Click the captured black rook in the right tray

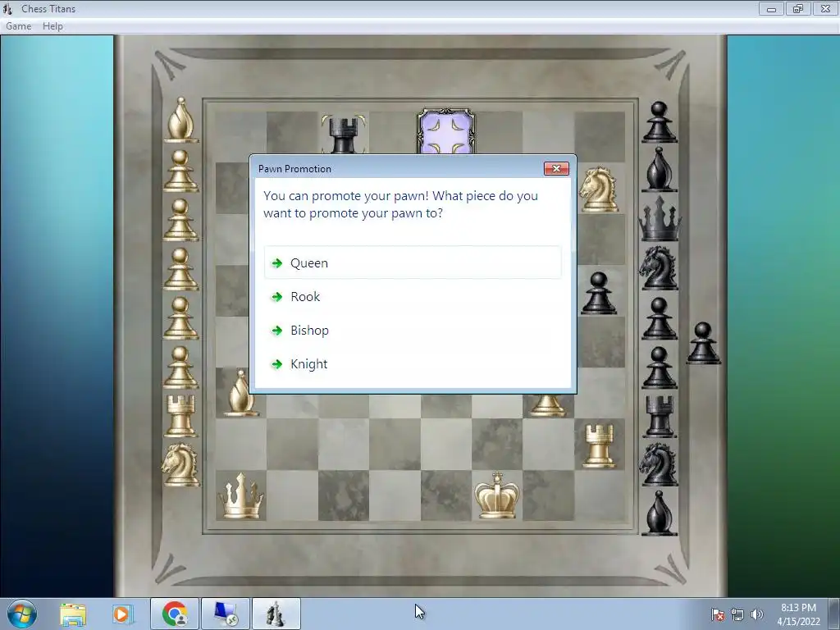[x=660, y=416]
